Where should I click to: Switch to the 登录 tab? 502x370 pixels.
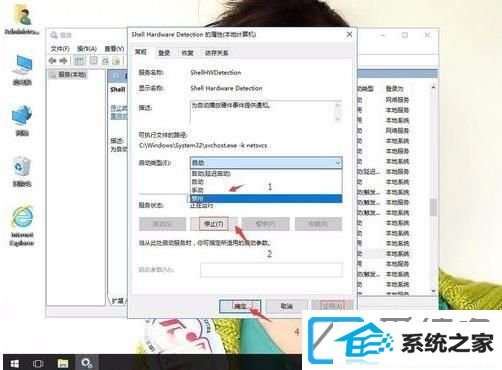pos(164,53)
